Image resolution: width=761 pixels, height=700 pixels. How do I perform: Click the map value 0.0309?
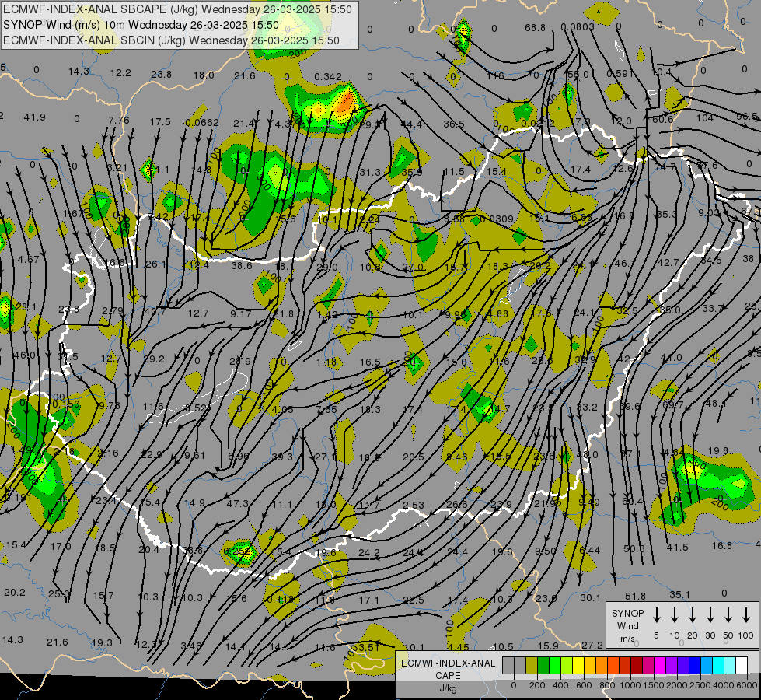point(497,219)
